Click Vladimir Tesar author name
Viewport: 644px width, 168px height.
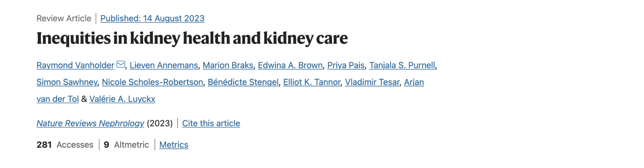click(x=372, y=82)
